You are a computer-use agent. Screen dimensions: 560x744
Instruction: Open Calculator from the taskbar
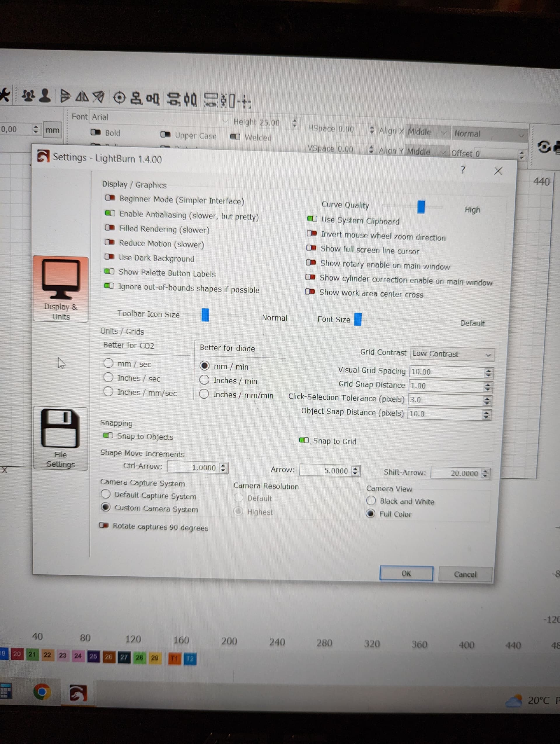tap(6, 691)
